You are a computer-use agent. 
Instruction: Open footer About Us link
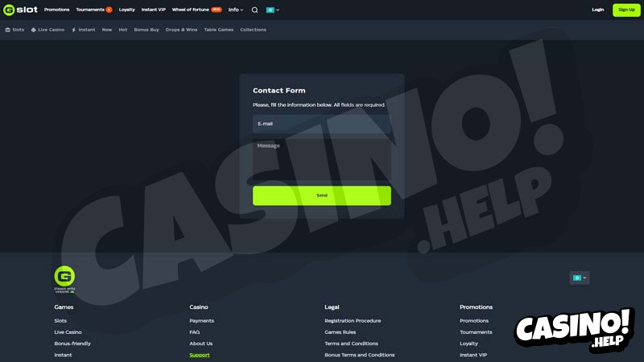point(200,343)
